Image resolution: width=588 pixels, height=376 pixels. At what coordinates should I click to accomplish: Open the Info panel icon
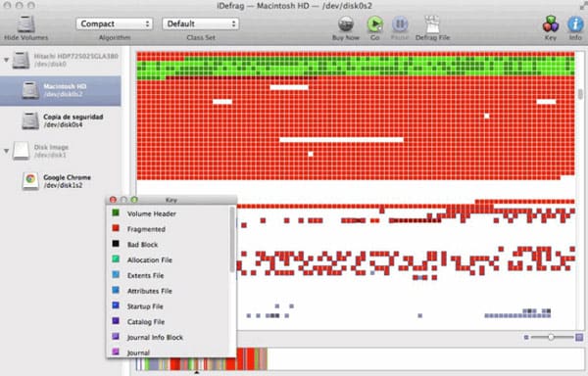575,24
